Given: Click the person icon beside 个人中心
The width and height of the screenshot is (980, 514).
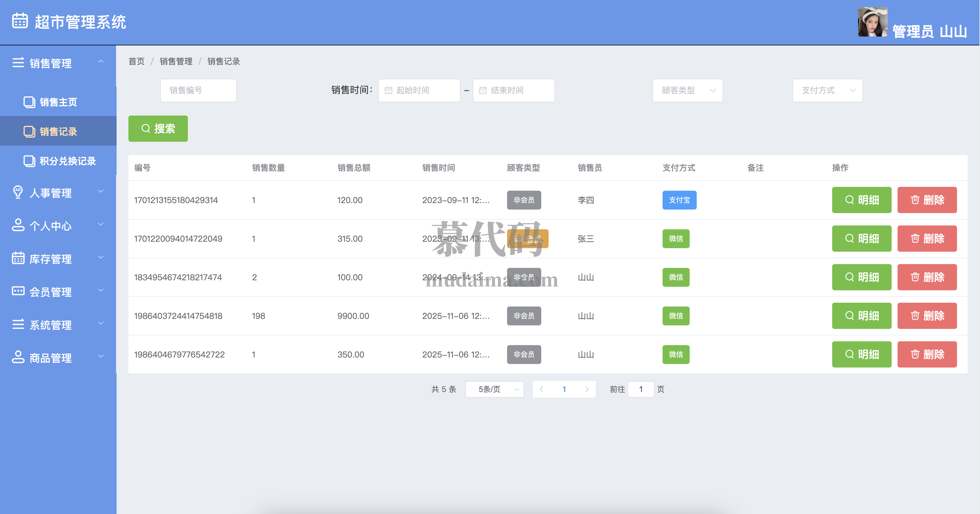Looking at the screenshot, I should pyautogui.click(x=18, y=225).
